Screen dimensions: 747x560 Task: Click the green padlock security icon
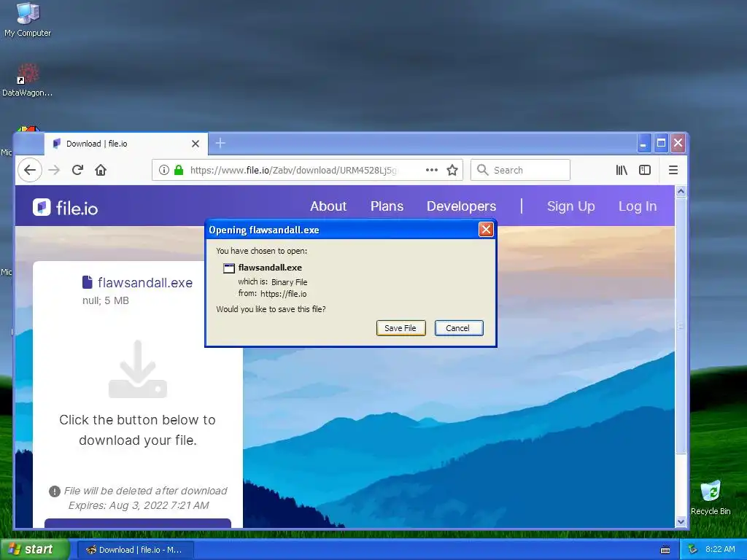point(179,170)
